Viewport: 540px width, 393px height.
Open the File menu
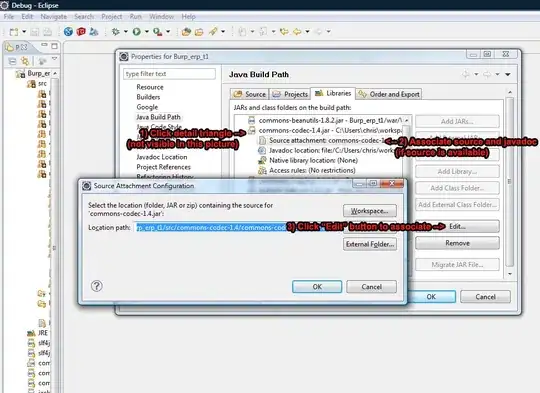[9, 17]
